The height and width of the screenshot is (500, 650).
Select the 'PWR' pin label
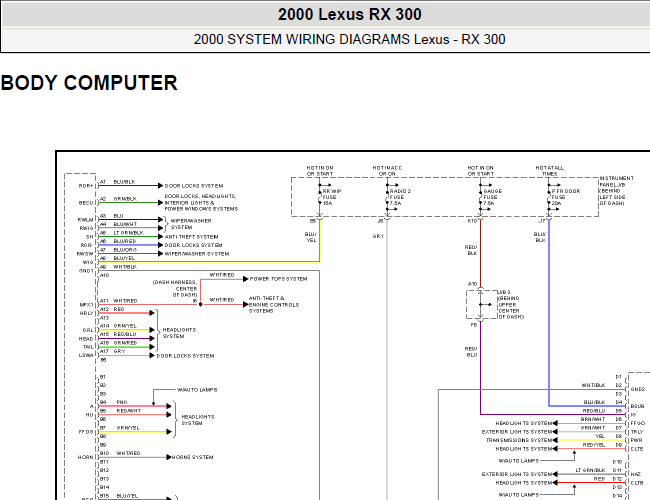pos(636,440)
